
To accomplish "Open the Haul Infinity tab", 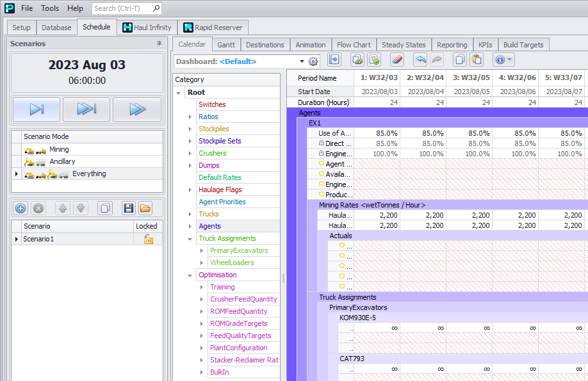I will [147, 28].
